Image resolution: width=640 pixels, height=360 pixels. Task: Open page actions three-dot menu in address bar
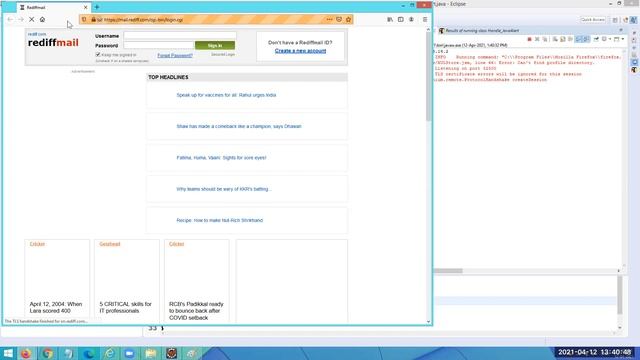point(329,20)
